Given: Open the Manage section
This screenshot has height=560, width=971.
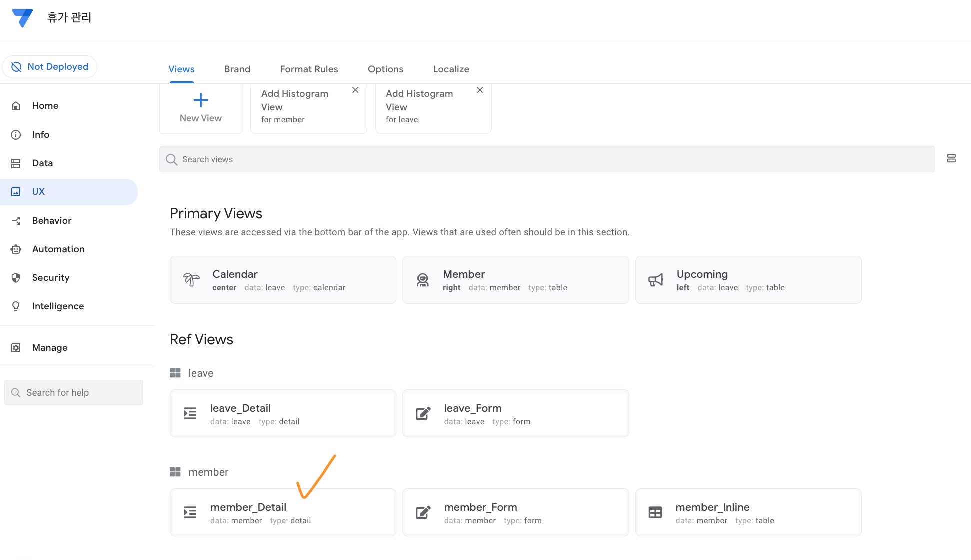Looking at the screenshot, I should tap(49, 348).
